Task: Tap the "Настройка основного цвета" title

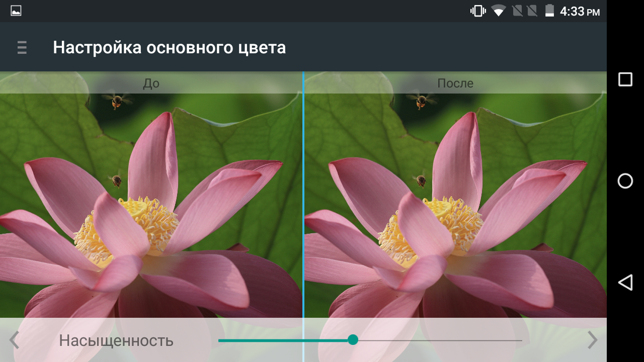Action: point(170,47)
